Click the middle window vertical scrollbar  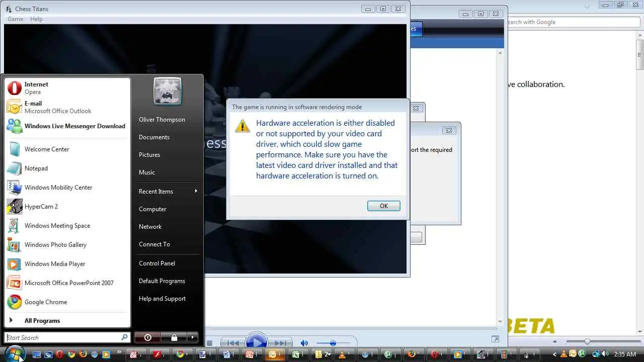[x=500, y=186]
